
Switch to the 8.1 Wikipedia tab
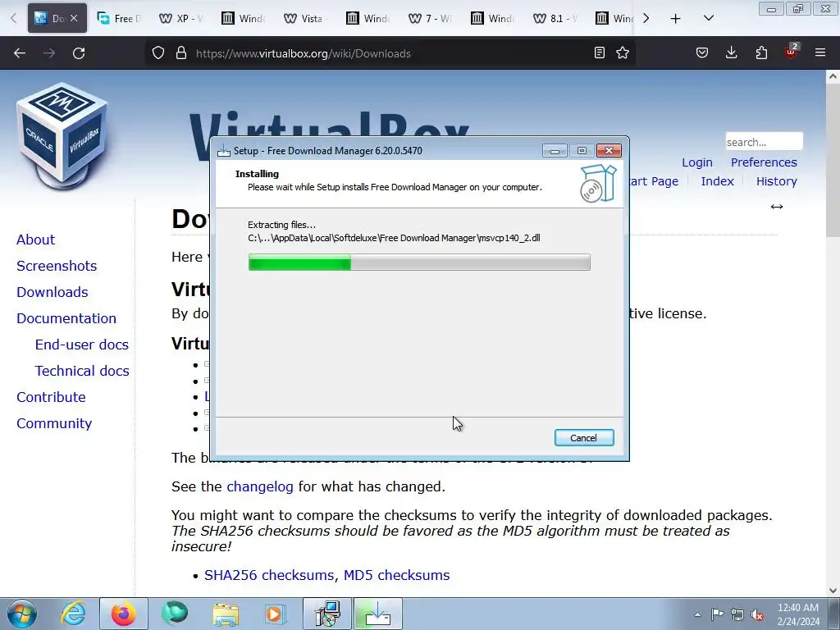pyautogui.click(x=556, y=18)
